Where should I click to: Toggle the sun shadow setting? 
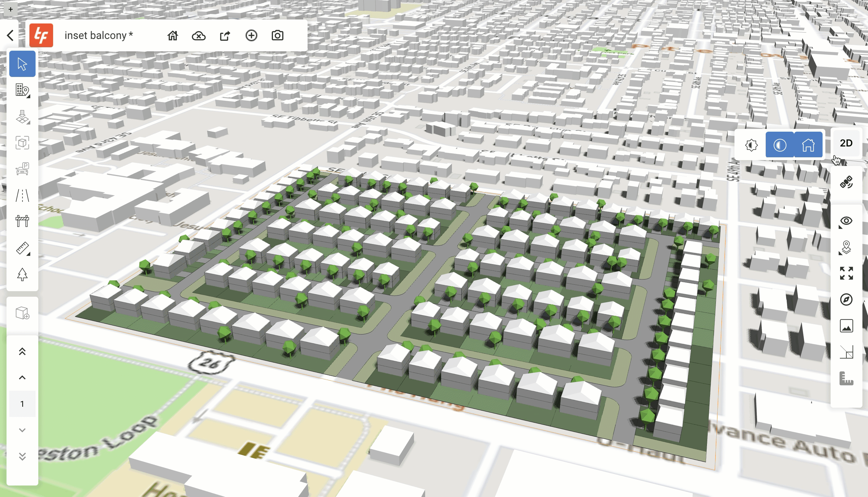coord(751,145)
